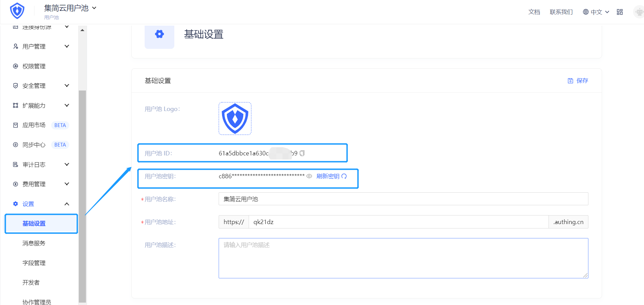The image size is (644, 305).
Task: Open the 权限管理 menu item
Action: click(34, 66)
